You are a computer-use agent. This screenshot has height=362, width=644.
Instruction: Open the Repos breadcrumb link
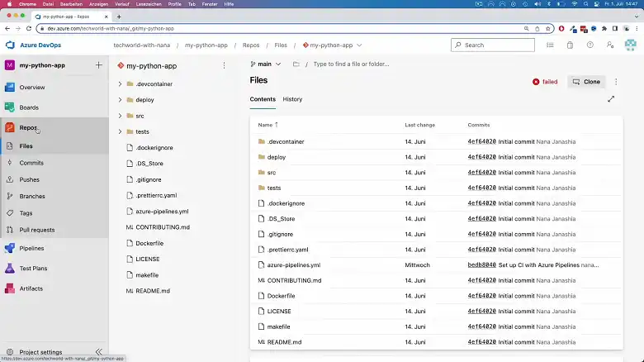tap(251, 45)
